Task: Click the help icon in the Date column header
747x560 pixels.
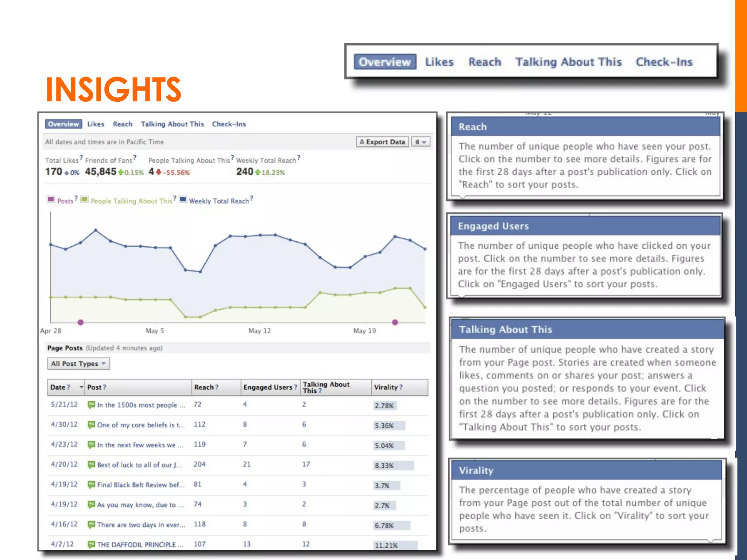Action: coord(68,387)
